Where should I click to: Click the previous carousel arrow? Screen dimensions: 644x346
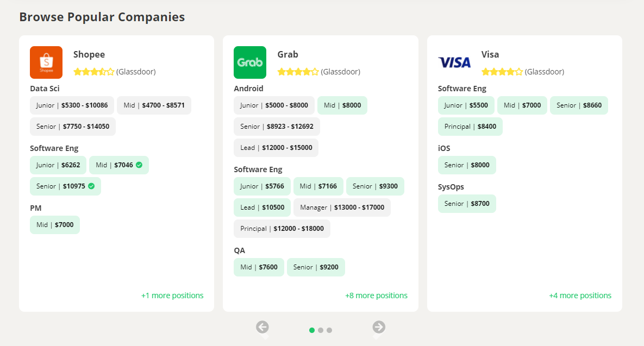point(263,326)
